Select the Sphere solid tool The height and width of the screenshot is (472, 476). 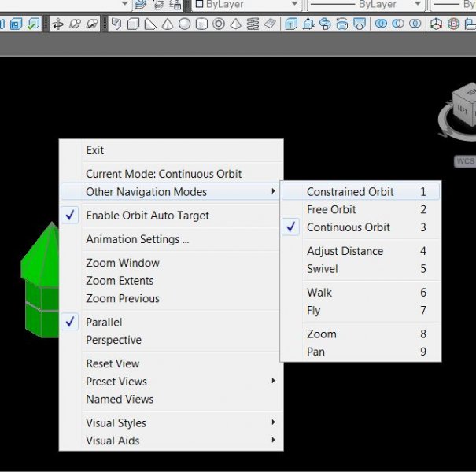coord(185,24)
